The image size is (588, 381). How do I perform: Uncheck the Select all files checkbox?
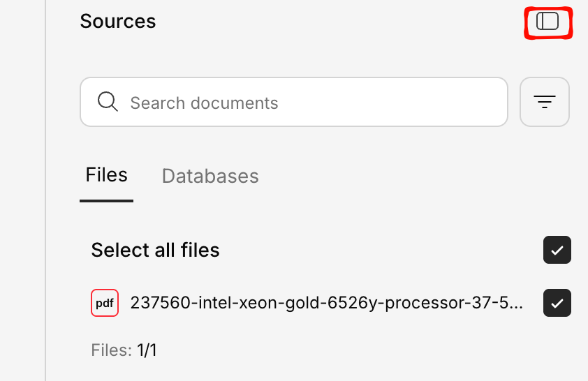(557, 250)
